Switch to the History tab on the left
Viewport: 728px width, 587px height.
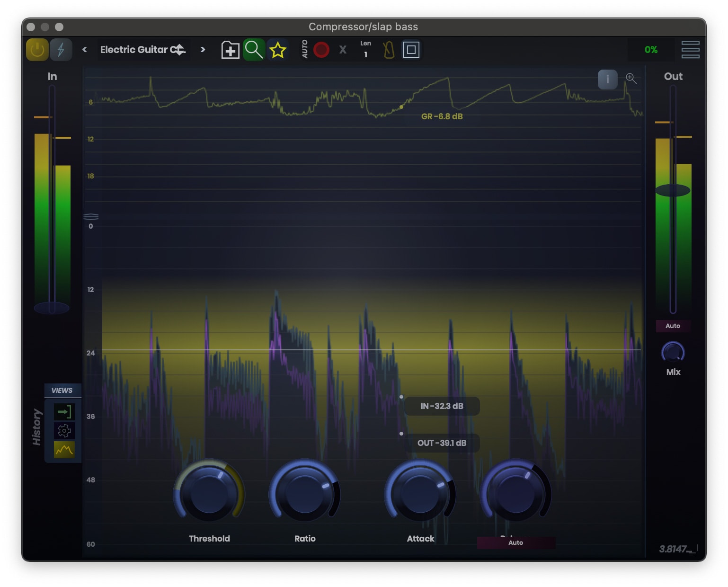tap(37, 426)
